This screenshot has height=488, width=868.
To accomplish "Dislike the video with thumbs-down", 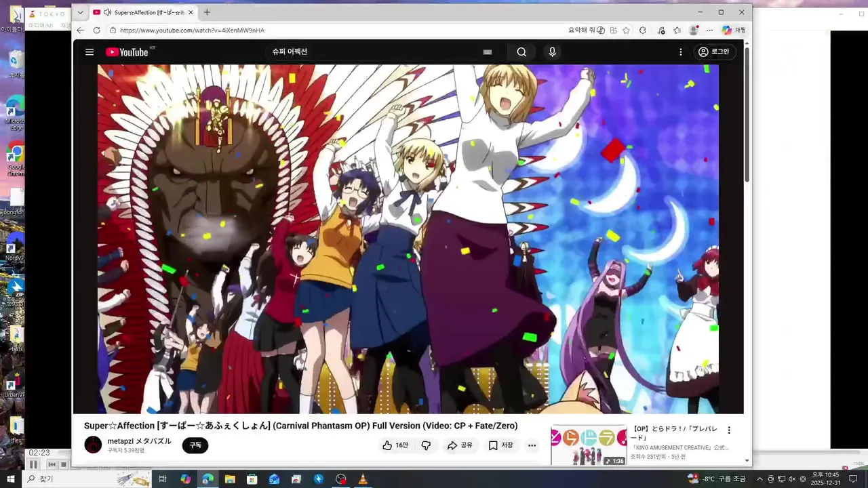I will click(426, 445).
